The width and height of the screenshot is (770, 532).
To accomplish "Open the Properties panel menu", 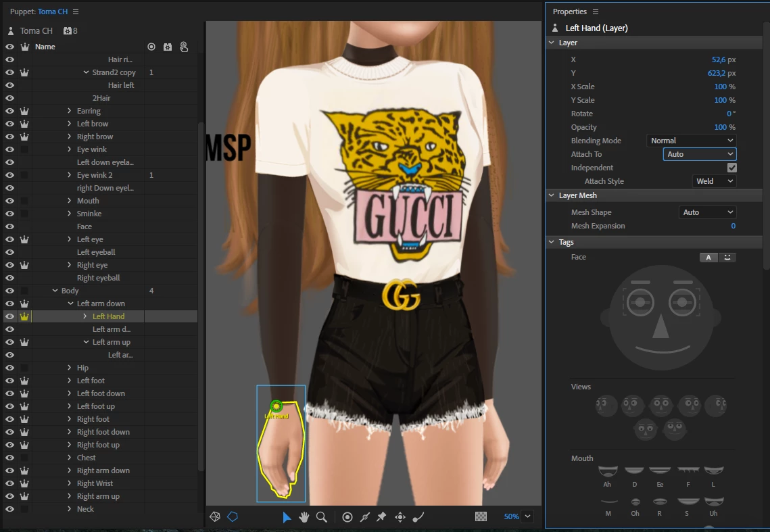I will 595,11.
